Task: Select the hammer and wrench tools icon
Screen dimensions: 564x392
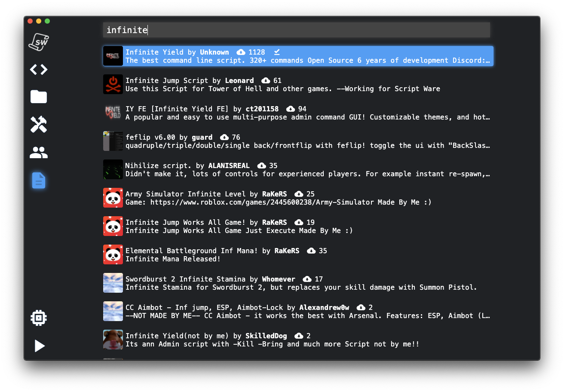Action: [x=39, y=125]
